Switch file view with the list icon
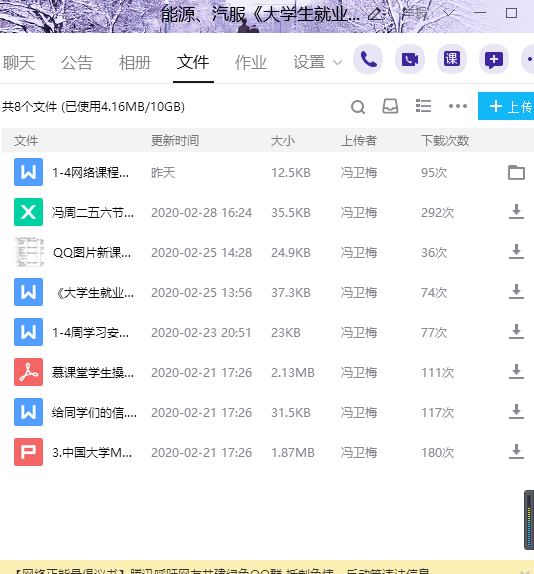534x574 pixels. point(423,106)
